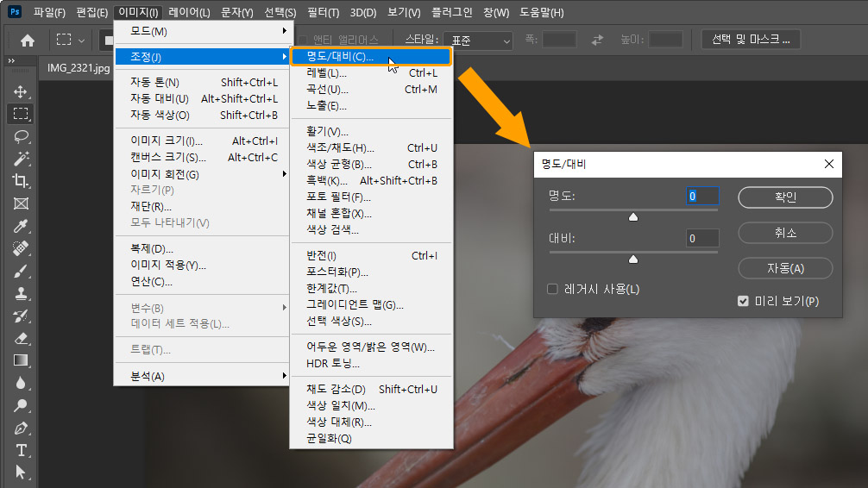Select the Type tool
868x488 pixels.
click(21, 450)
